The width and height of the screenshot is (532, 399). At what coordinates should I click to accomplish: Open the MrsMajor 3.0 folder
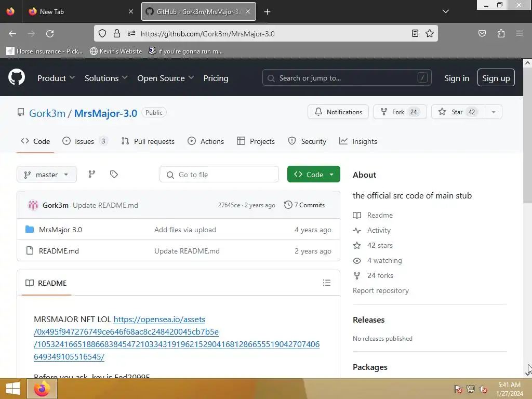60,230
